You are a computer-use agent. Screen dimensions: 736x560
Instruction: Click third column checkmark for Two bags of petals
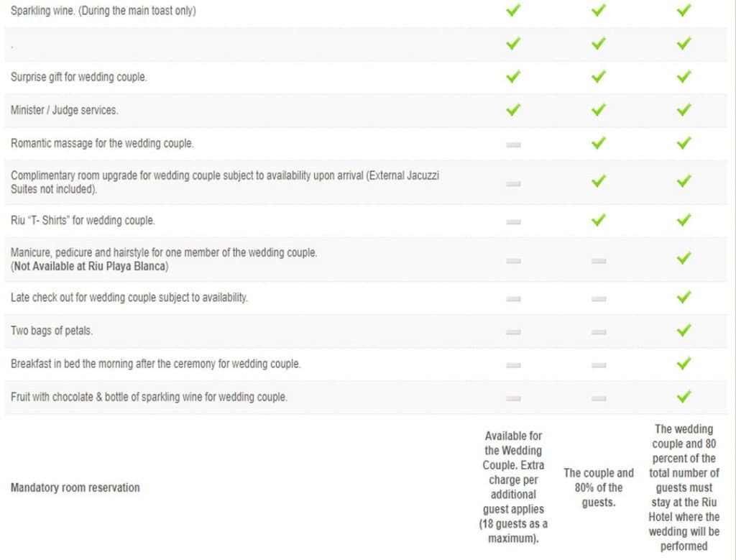click(684, 330)
